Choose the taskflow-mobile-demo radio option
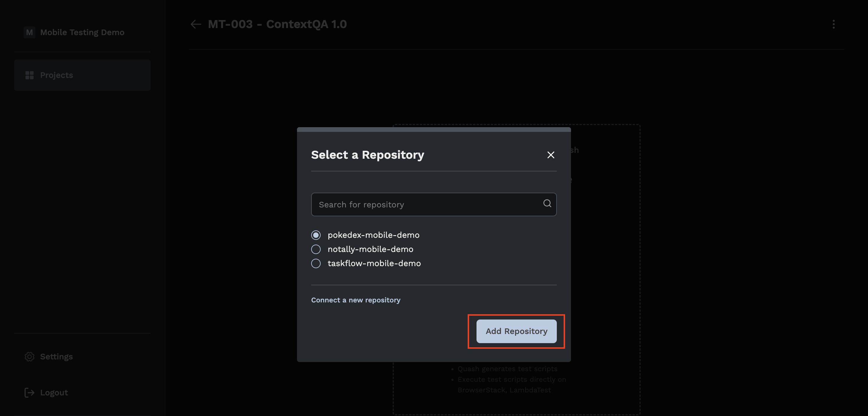868x416 pixels. [316, 263]
